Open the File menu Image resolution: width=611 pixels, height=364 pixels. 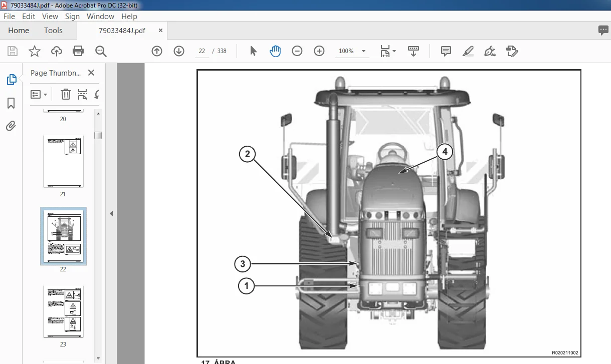(x=9, y=16)
